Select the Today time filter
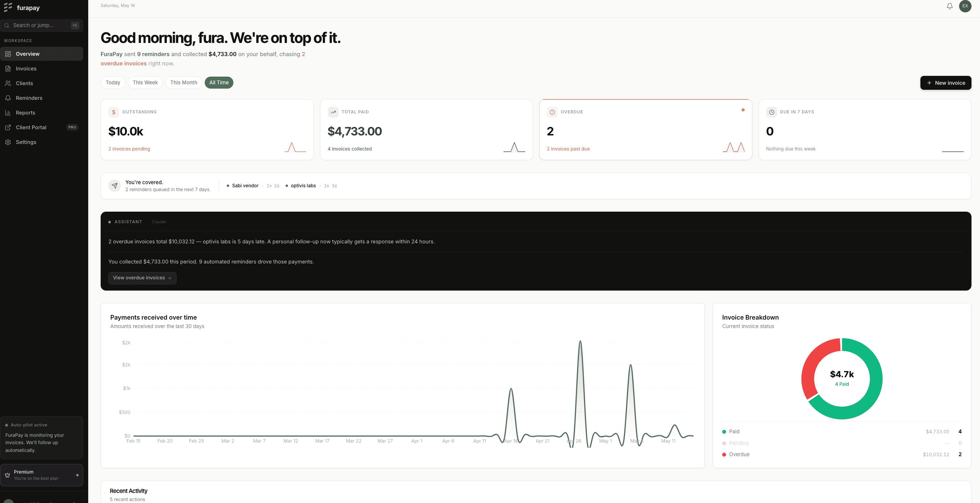This screenshot has width=980, height=503. [x=113, y=82]
